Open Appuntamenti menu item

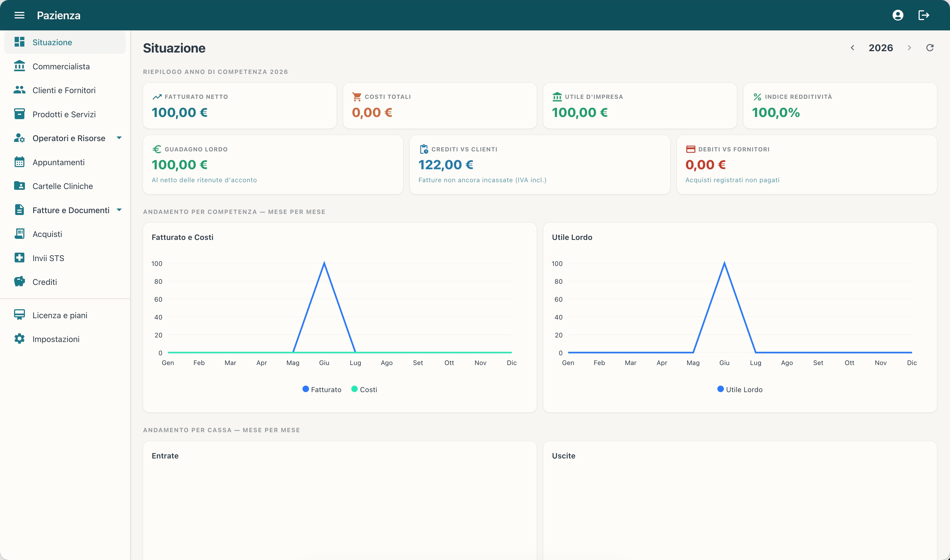pos(65,162)
